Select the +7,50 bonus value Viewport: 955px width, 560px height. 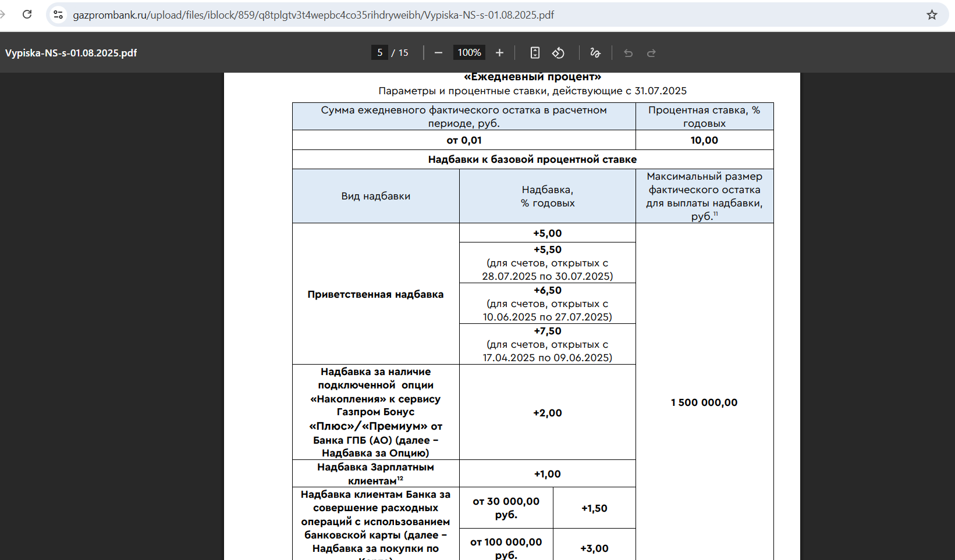(548, 331)
